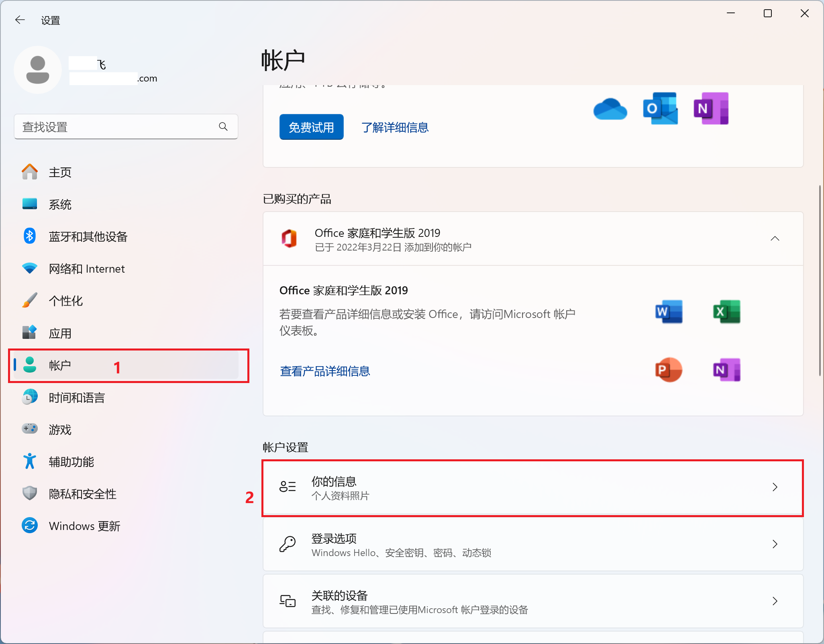This screenshot has width=824, height=644.
Task: Open 关联的设备 via its chevron
Action: [775, 601]
